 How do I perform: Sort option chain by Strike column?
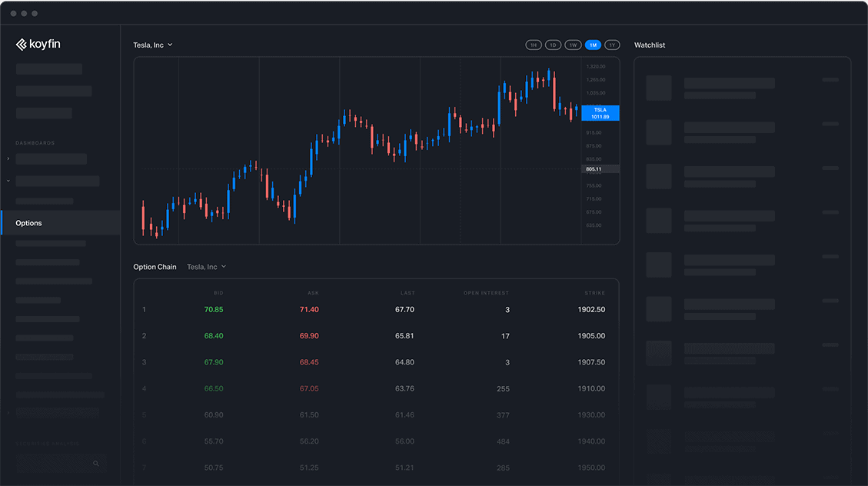click(594, 293)
